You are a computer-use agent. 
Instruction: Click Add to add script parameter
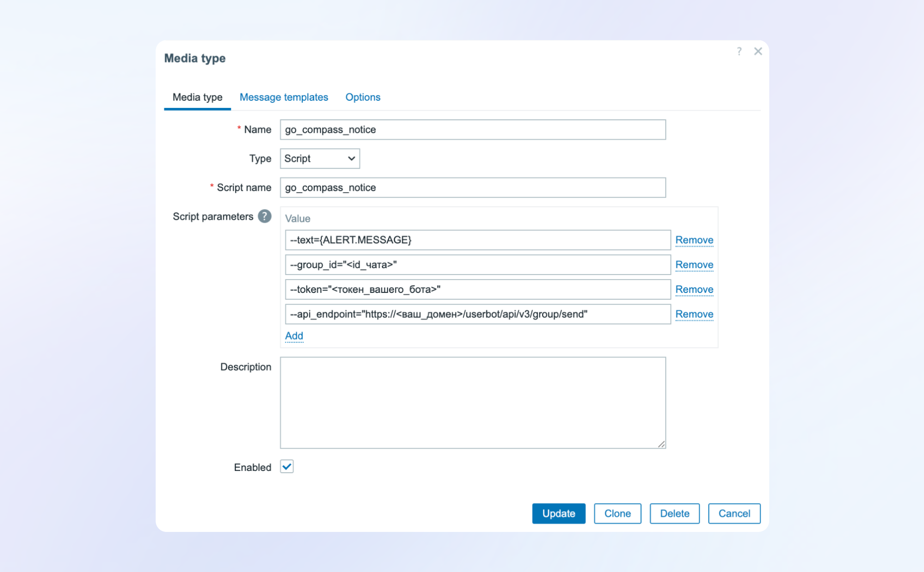pyautogui.click(x=294, y=336)
